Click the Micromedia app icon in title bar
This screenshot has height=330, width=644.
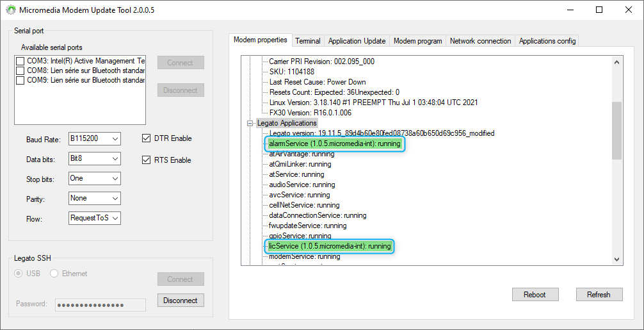click(x=11, y=10)
